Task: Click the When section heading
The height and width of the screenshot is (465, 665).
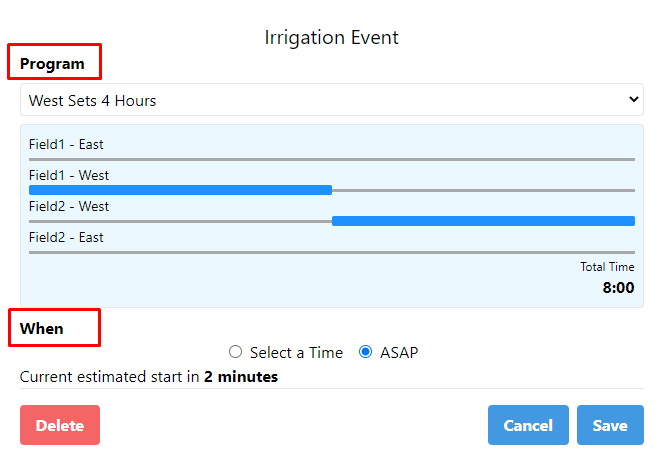Action: [x=42, y=328]
